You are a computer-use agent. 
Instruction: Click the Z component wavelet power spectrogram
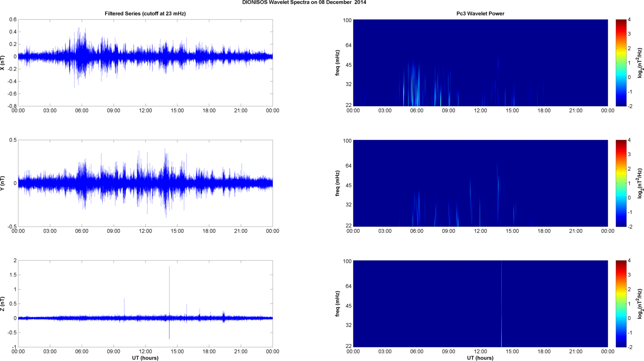[x=480, y=304]
